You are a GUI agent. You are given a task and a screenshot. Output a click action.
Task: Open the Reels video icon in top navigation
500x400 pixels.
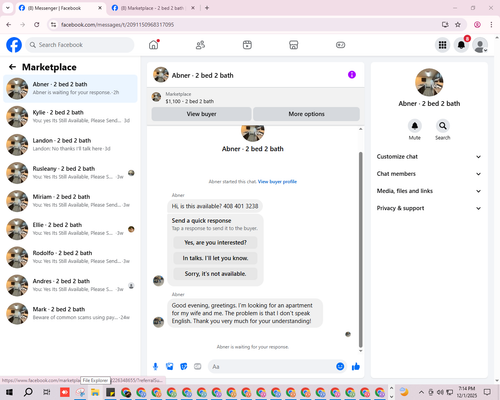[247, 45]
